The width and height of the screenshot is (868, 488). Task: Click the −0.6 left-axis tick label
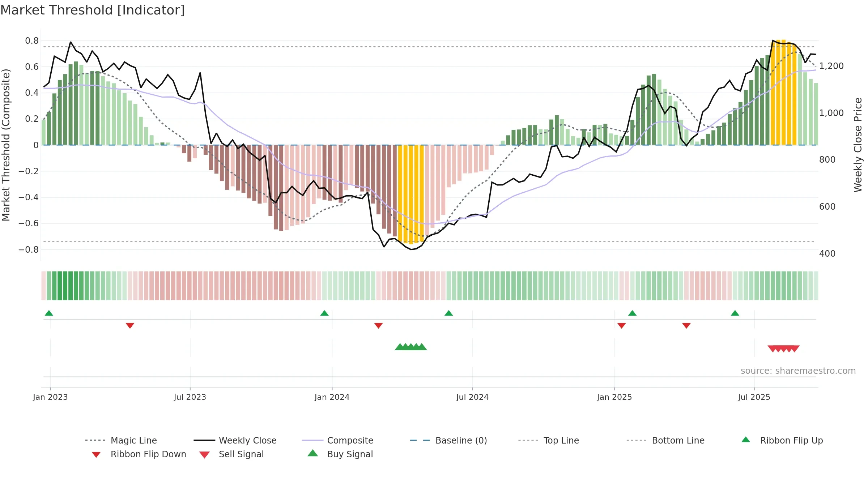coord(29,223)
